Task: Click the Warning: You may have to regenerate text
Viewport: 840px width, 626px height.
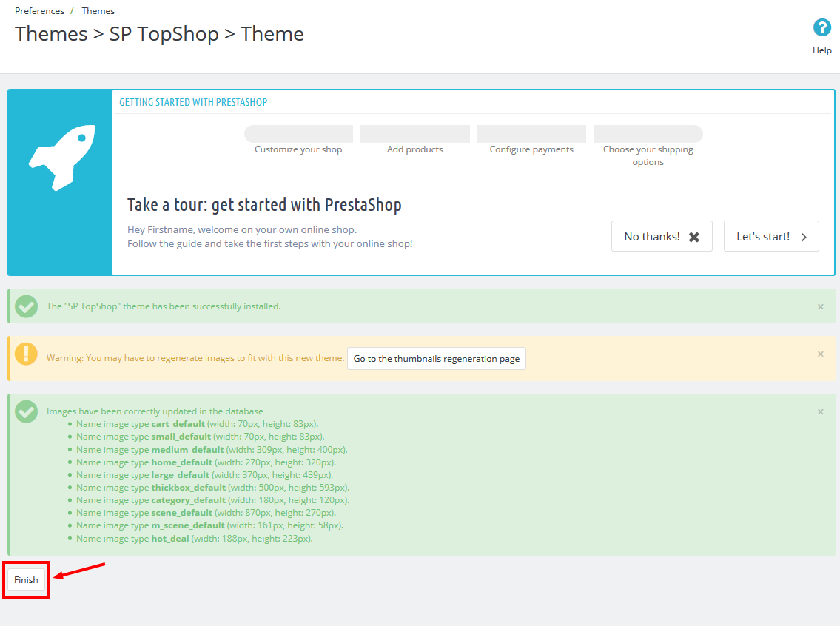Action: coord(195,357)
